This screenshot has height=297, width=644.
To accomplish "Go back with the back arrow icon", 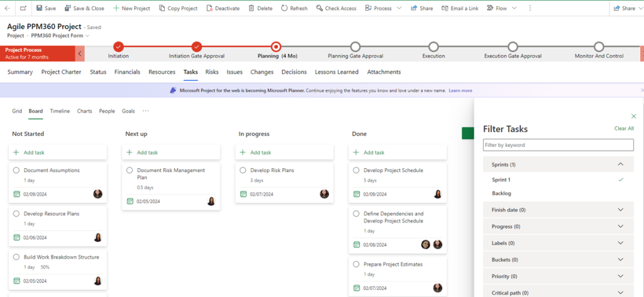I will 8,8.
